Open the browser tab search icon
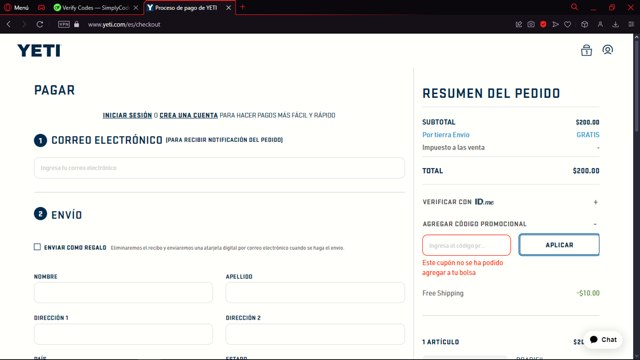This screenshot has height=360, width=640. click(x=574, y=7)
